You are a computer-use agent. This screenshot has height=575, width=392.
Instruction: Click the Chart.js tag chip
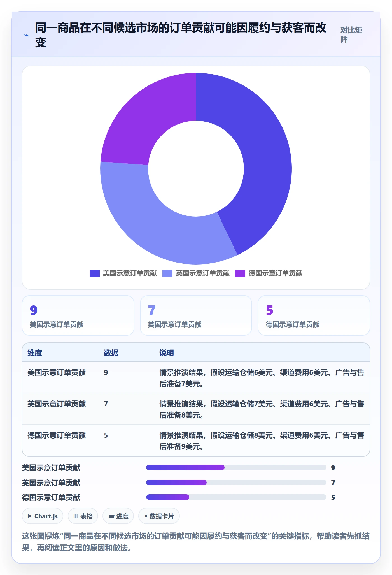(43, 516)
